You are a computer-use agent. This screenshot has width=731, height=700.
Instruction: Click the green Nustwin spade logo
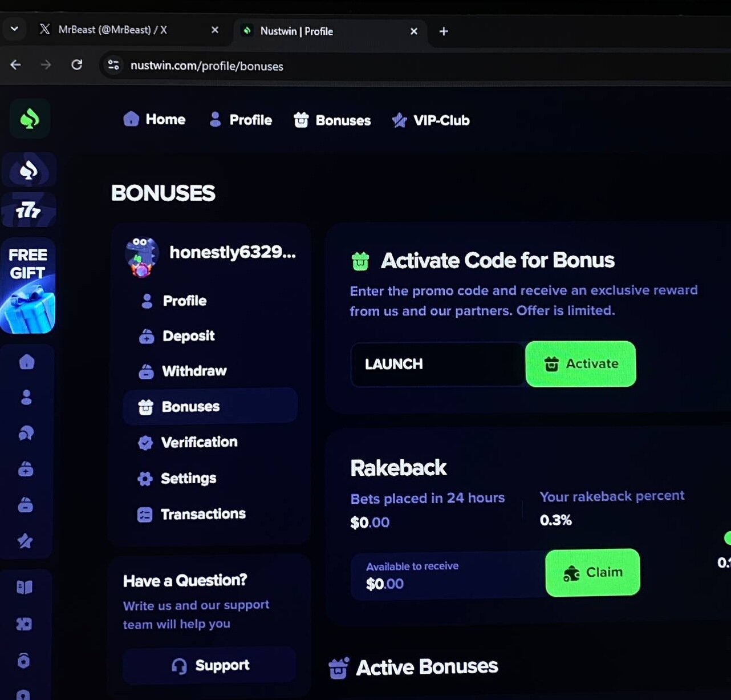(30, 119)
